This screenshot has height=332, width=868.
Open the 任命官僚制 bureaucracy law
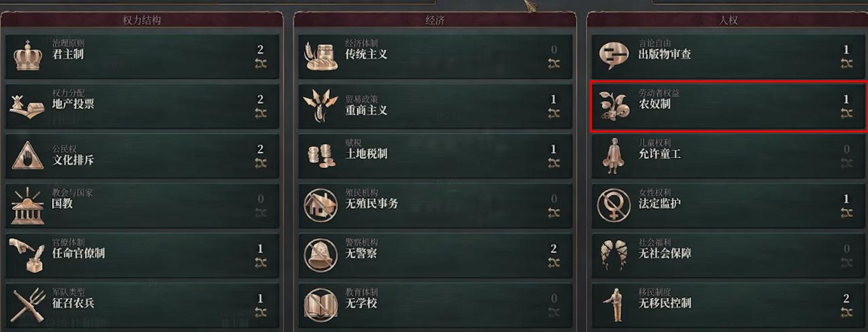142,255
